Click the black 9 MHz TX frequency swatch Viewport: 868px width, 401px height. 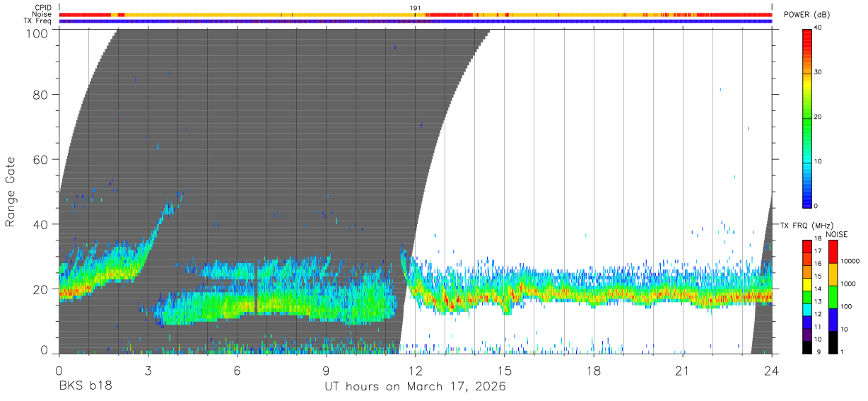pos(807,347)
